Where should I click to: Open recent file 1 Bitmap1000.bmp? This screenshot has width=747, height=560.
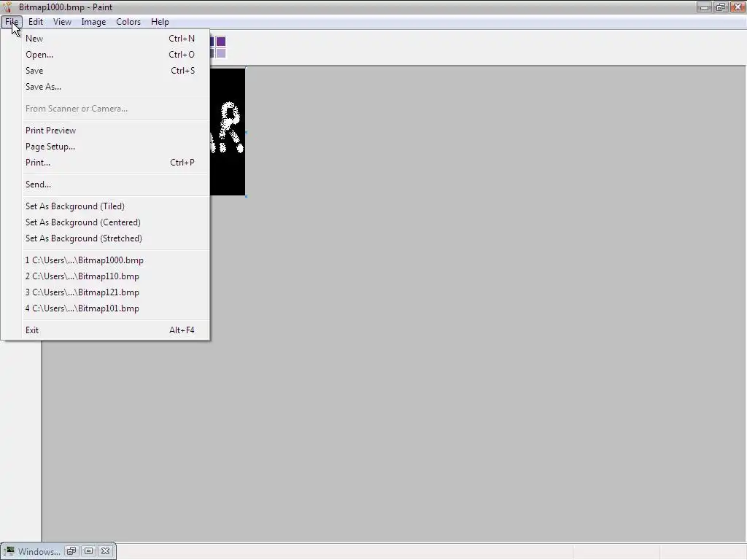point(106,260)
